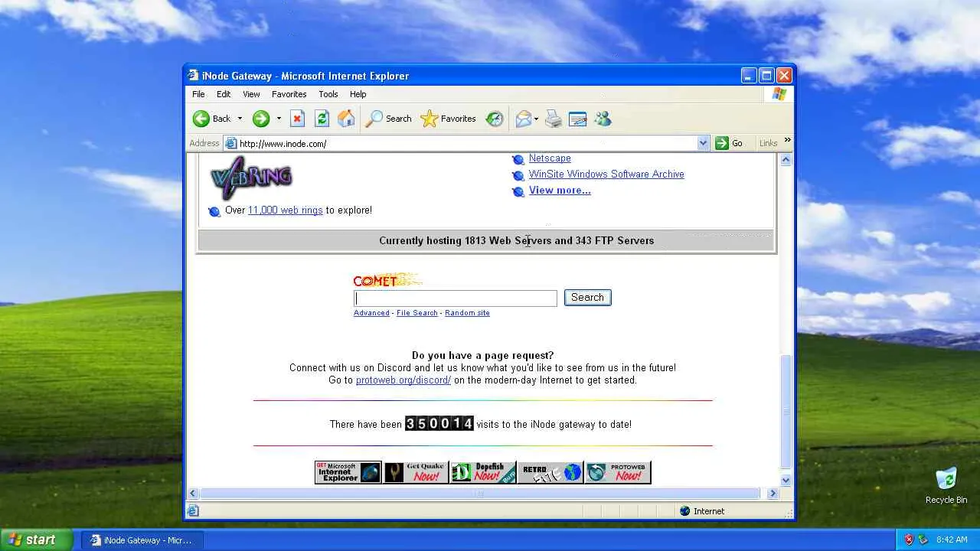Open the Edit menu
This screenshot has width=980, height=551.
point(224,94)
